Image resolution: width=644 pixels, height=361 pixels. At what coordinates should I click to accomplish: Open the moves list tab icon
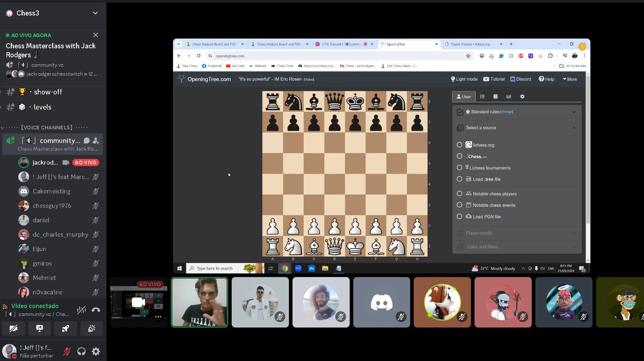pos(482,97)
